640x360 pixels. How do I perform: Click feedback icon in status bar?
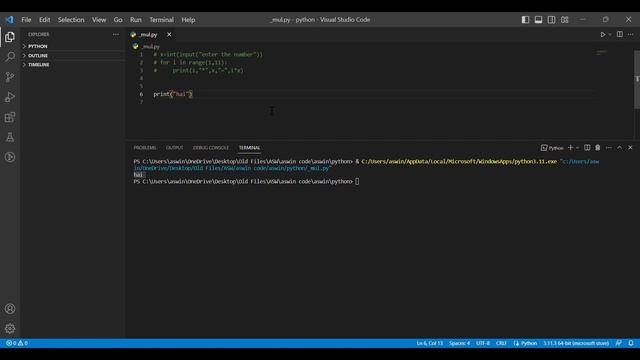point(619,343)
